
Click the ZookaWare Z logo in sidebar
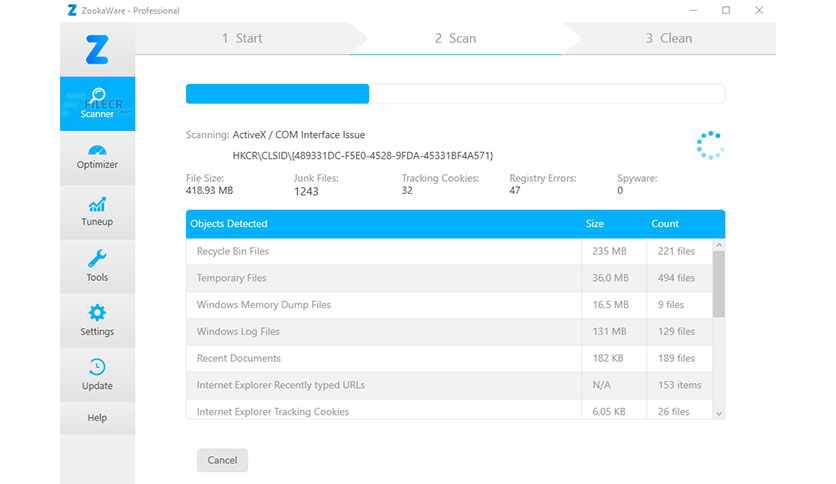tap(97, 50)
